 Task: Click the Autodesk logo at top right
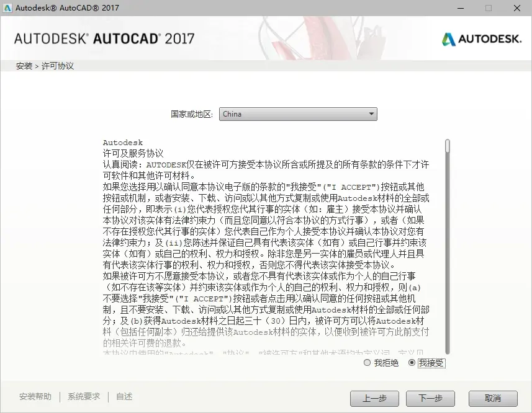pyautogui.click(x=482, y=39)
